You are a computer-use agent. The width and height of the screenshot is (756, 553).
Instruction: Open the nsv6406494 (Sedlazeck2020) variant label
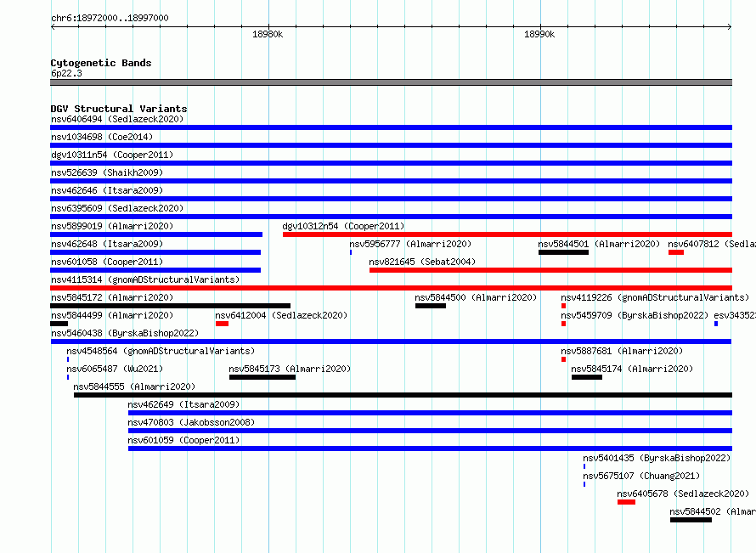[x=117, y=119]
